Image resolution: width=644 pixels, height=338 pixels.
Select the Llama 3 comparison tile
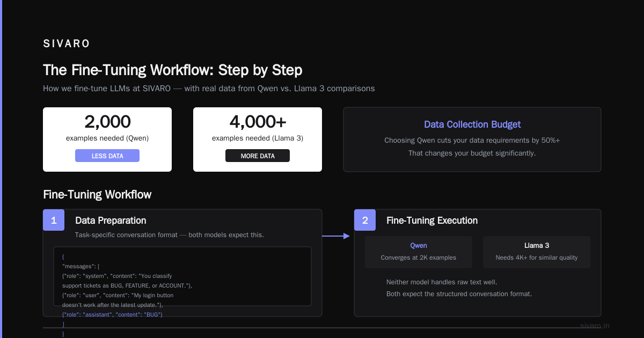point(537,252)
